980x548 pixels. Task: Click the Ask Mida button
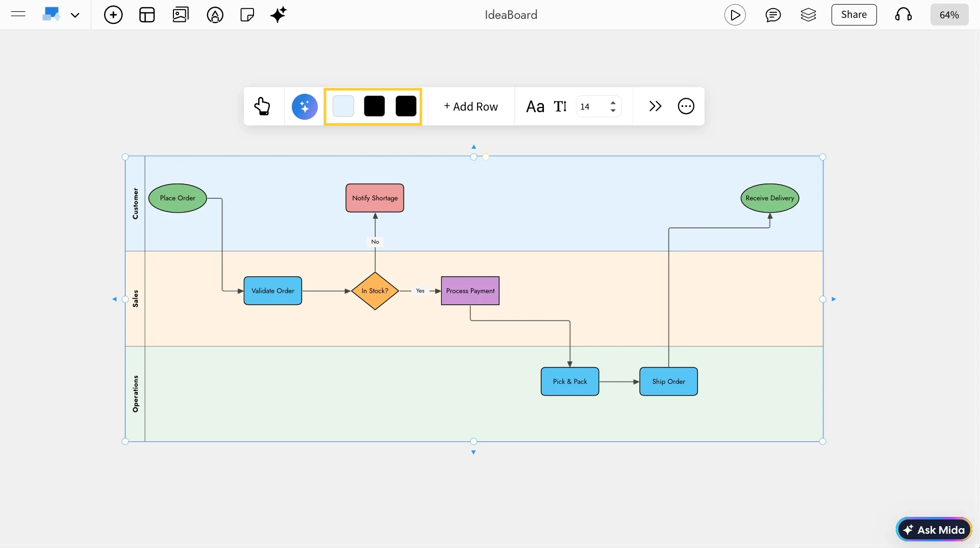934,529
